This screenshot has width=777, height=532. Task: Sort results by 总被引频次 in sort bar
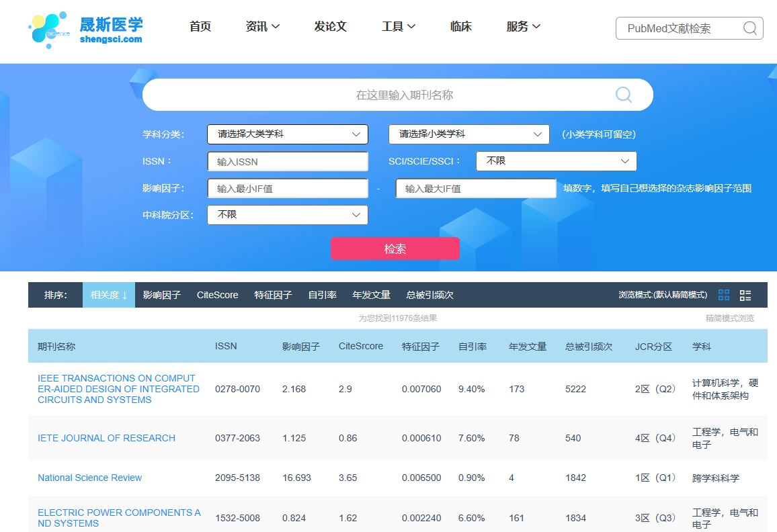pos(430,296)
